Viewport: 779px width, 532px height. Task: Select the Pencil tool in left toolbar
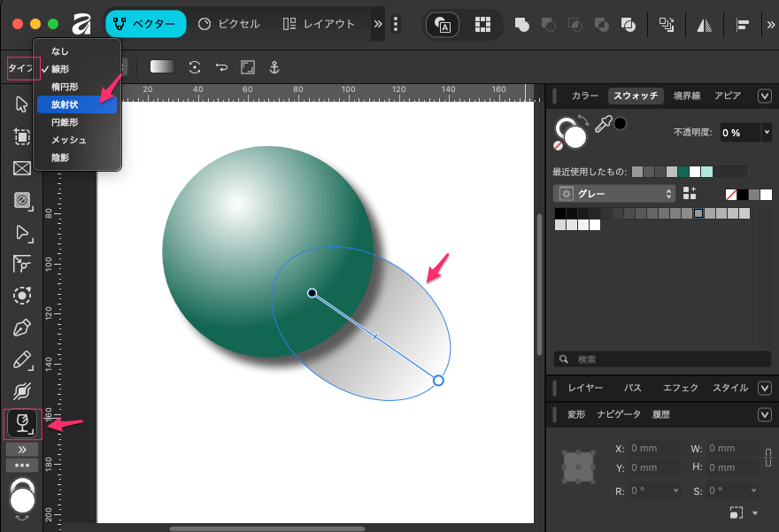click(x=22, y=360)
